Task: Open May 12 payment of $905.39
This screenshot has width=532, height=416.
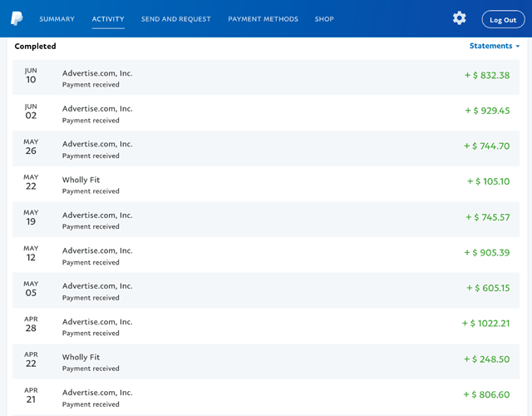Action: pos(266,255)
